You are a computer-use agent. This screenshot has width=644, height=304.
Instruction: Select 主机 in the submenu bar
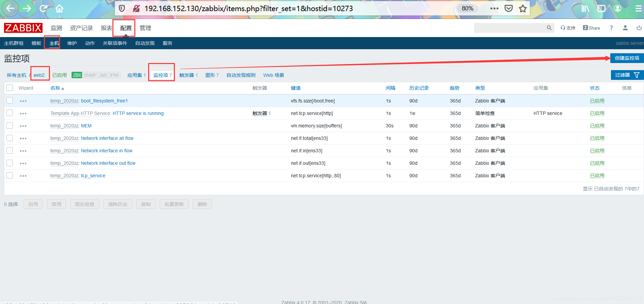point(54,43)
